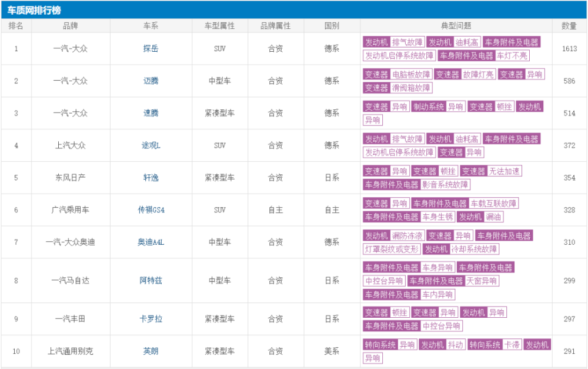The height and width of the screenshot is (369, 588).
Task: Click the 排名 column header
Action: coord(16,25)
